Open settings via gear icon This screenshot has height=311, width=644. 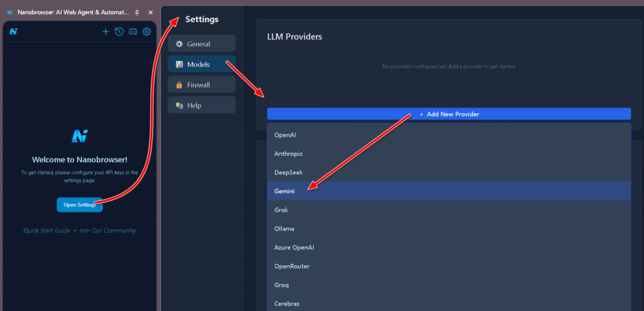click(147, 31)
